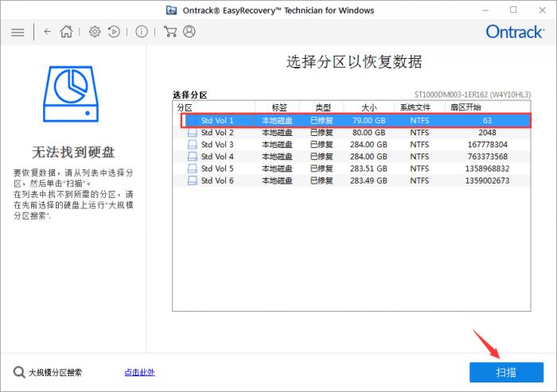This screenshot has height=392, width=557.
Task: Click the 283.51 GB size cell
Action: point(368,169)
